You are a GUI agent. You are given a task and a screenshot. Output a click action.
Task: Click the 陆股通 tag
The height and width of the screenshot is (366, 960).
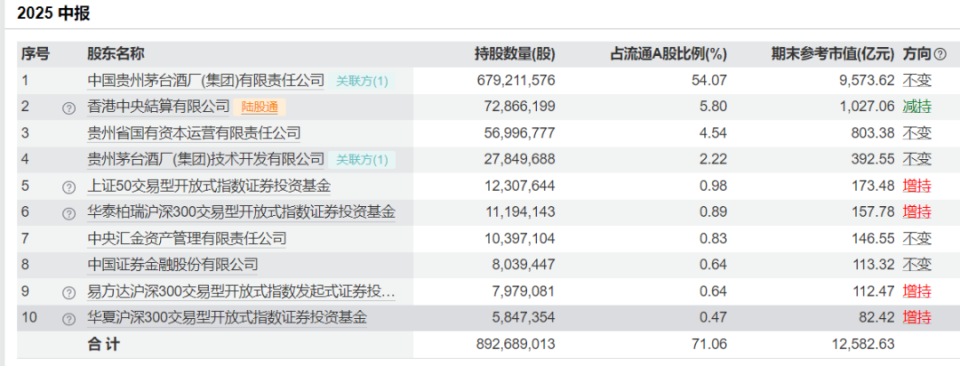259,107
